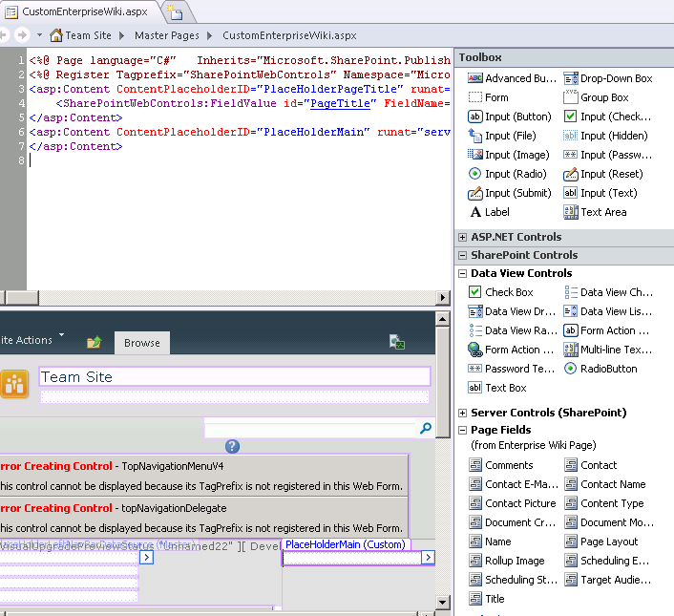Screen dimensions: 674x616
Task: Open the Site Actions dropdown menu
Action: (32, 340)
